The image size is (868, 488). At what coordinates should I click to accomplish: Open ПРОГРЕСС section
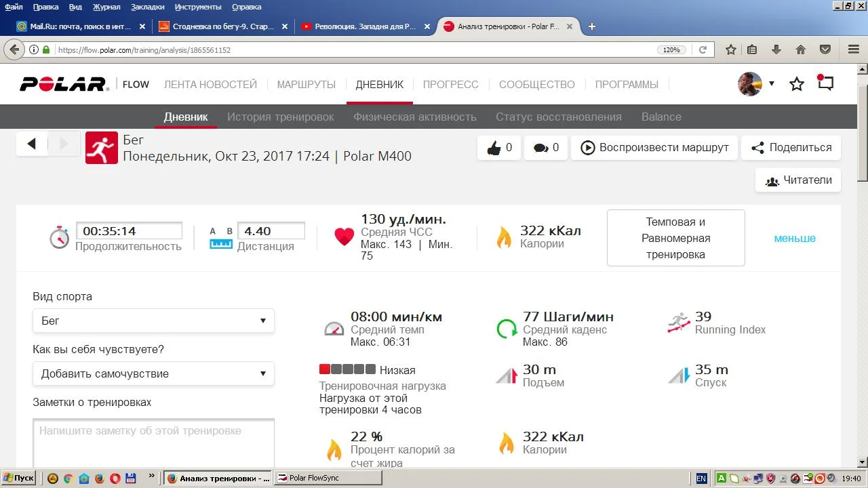pyautogui.click(x=451, y=85)
